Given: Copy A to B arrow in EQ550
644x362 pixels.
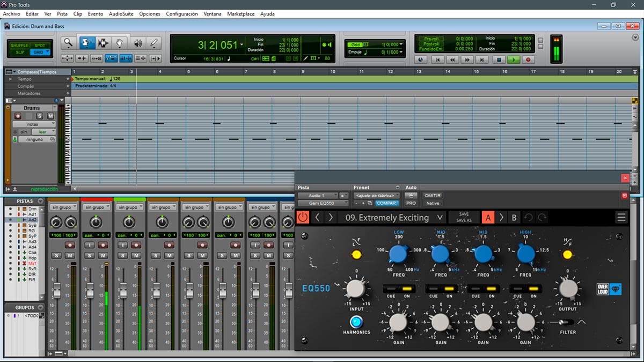Looking at the screenshot, I should 501,217.
